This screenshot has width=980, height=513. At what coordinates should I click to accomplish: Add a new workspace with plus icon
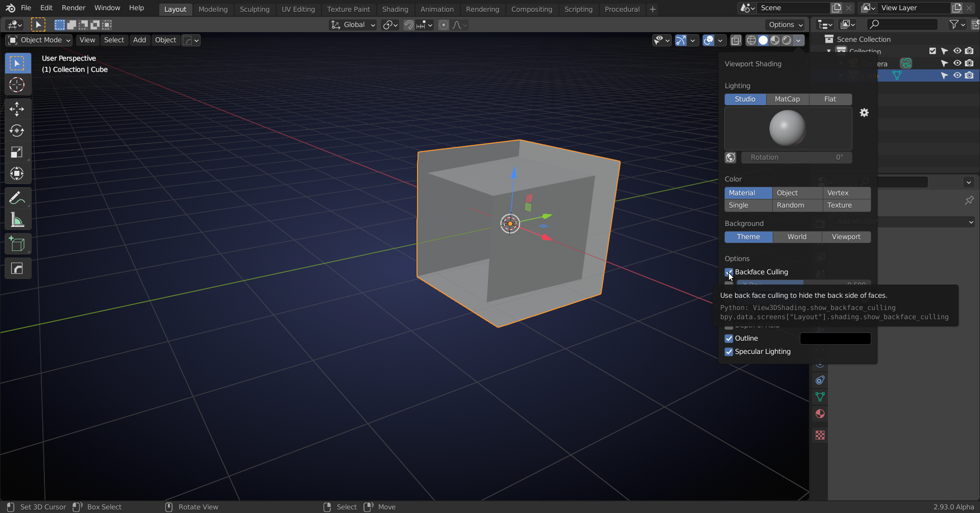tap(652, 9)
